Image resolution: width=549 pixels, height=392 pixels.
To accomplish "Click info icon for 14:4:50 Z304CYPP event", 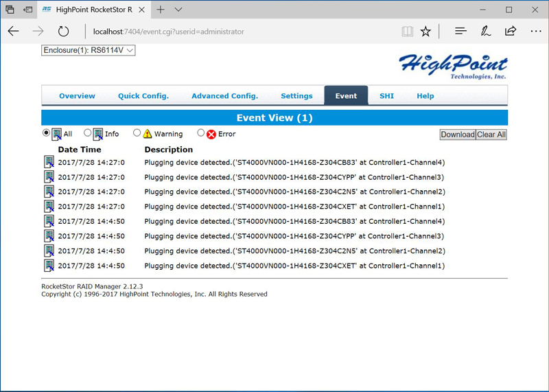I will tap(49, 235).
